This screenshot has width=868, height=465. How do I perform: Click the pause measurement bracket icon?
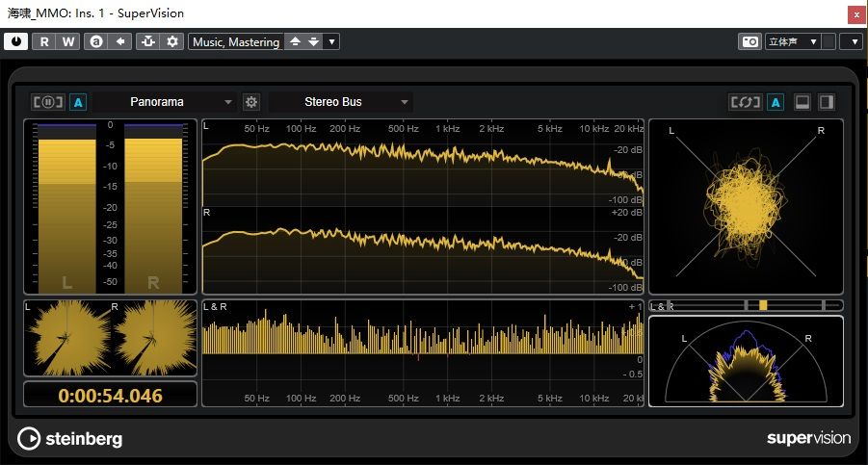pyautogui.click(x=48, y=102)
